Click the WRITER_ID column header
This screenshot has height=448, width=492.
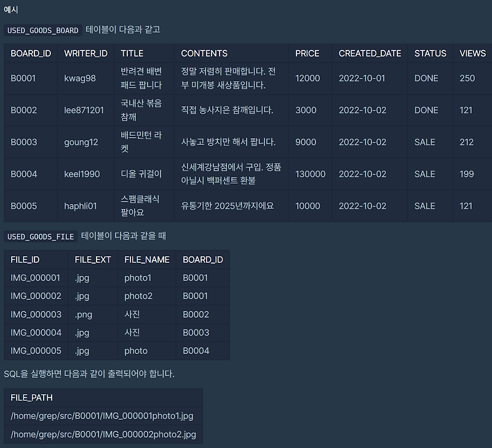(85, 53)
